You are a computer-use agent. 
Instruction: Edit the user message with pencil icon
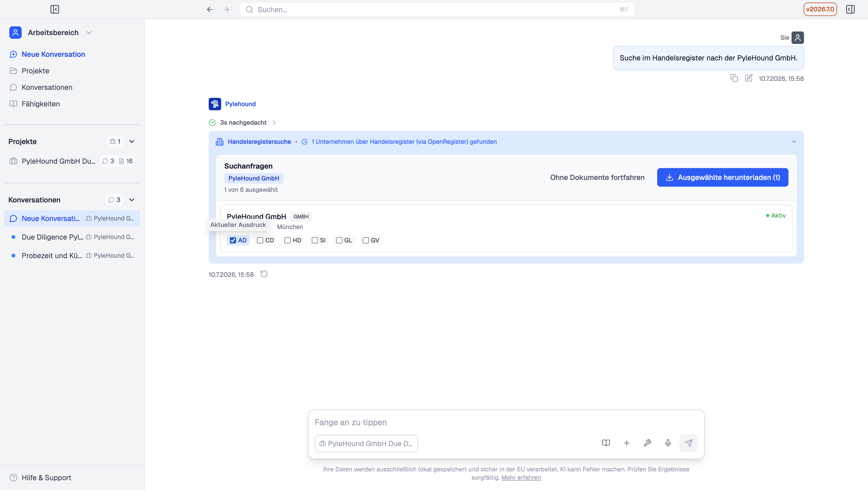tap(748, 78)
